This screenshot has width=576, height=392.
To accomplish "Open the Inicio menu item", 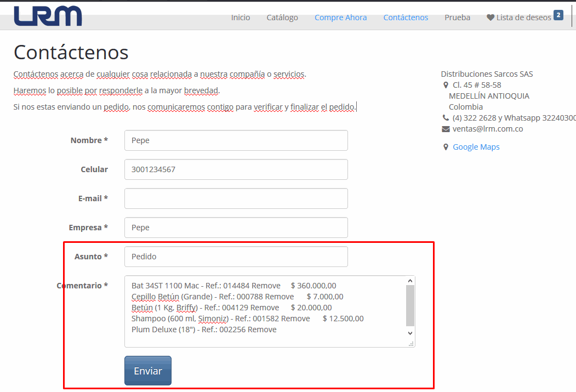I will pos(241,17).
